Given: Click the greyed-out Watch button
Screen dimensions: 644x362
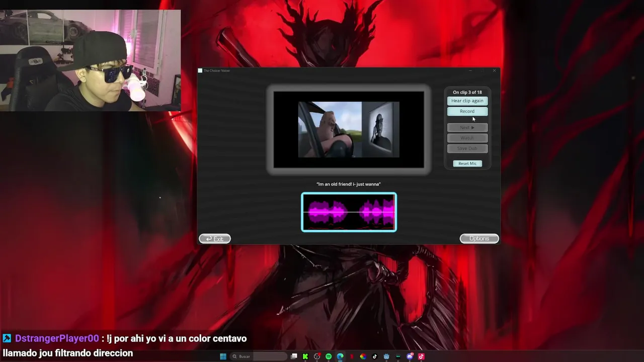Looking at the screenshot, I should coord(467,138).
